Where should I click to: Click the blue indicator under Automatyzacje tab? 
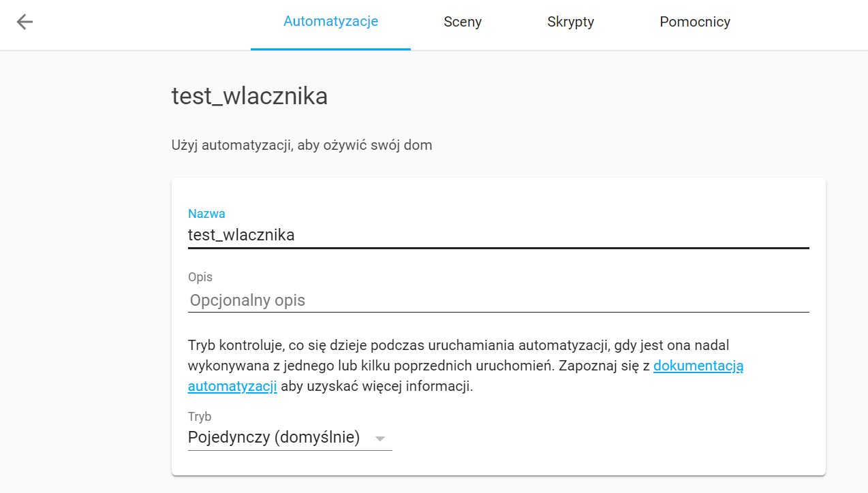coord(330,49)
